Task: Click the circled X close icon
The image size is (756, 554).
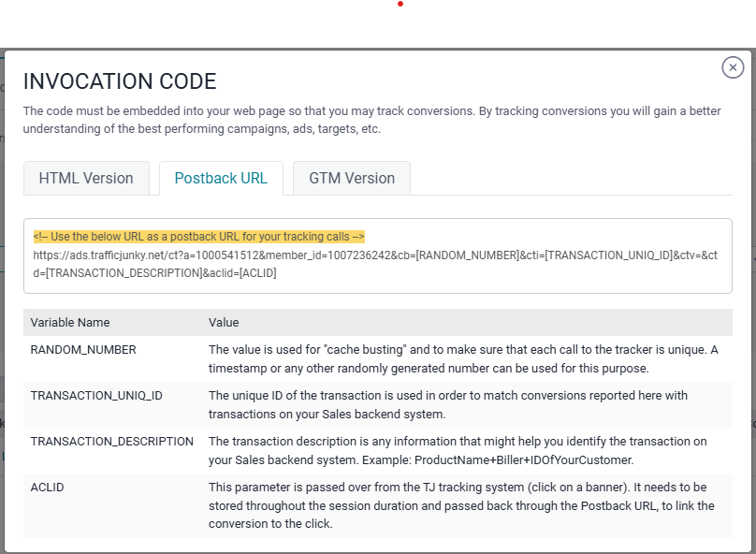Action: pyautogui.click(x=733, y=66)
